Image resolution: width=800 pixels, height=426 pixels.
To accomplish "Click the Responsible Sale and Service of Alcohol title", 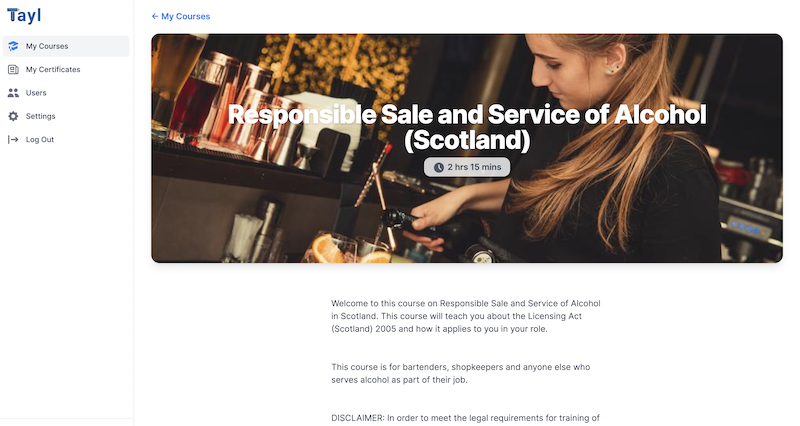I will coord(467,127).
